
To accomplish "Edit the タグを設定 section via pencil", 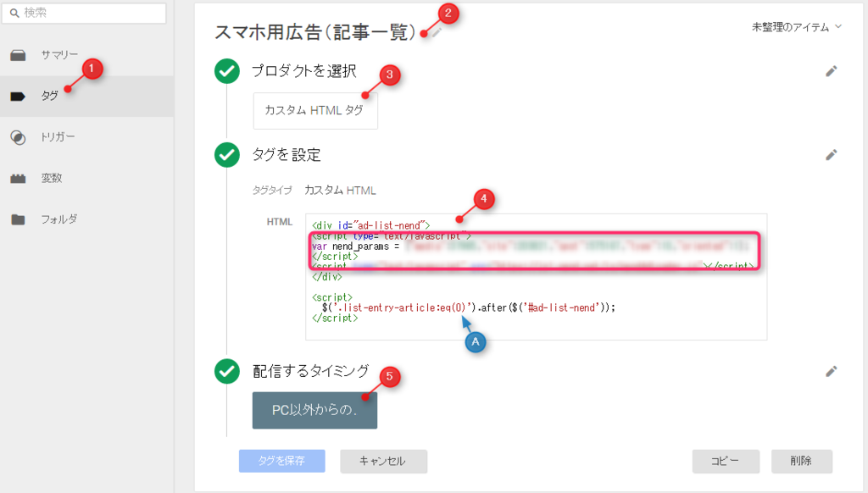I will [x=831, y=155].
